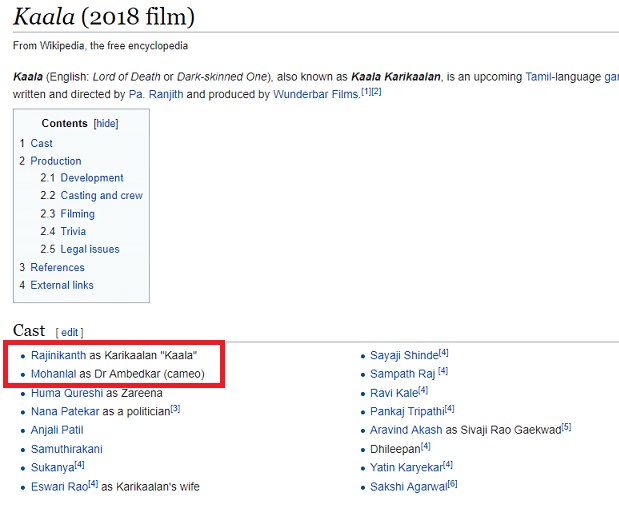Open the Rajinikanth cast link
Viewport: 619px width, 508px height.
click(58, 355)
